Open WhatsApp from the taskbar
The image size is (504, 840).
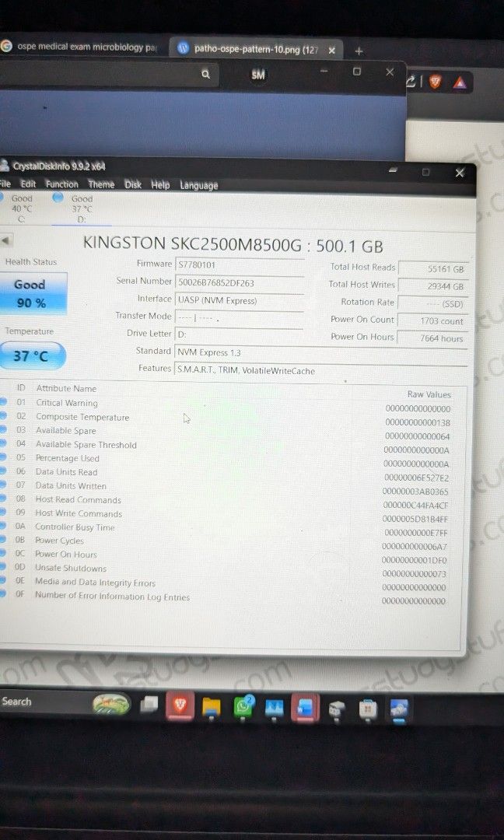click(243, 706)
